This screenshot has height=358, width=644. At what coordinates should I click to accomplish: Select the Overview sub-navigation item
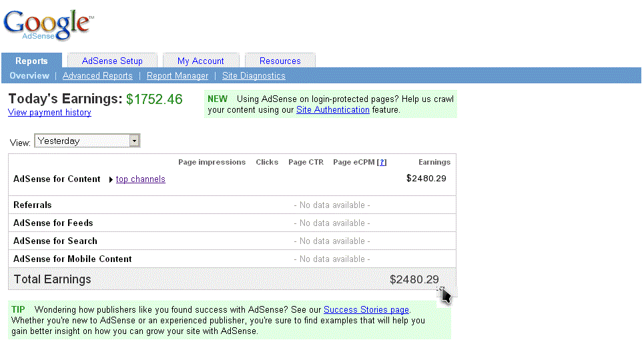click(x=29, y=76)
